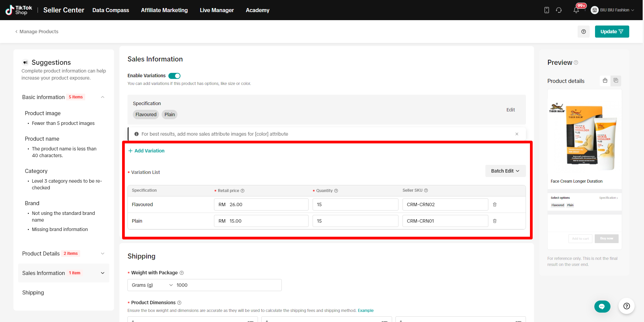Open the Batch Edit dropdown

505,171
